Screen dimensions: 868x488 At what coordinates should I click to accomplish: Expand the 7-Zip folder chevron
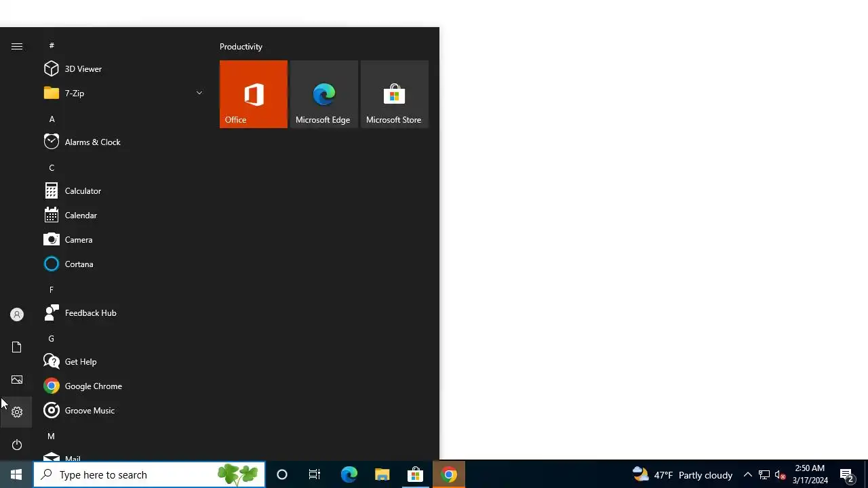point(199,93)
